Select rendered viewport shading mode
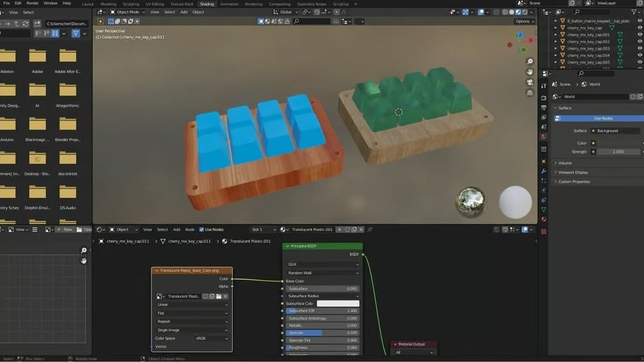644x362 pixels. (524, 13)
